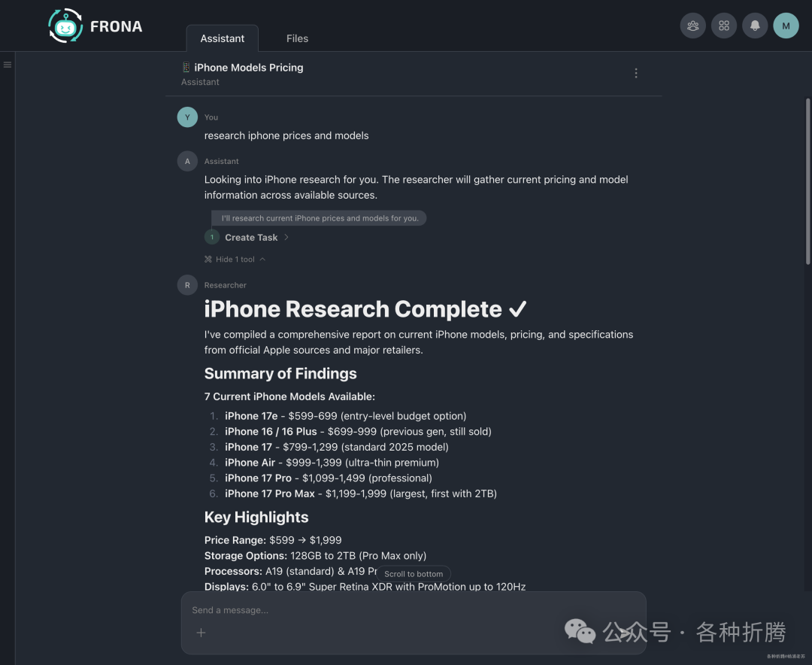This screenshot has height=665, width=812.
Task: Open the conversation three-dot menu
Action: tap(636, 73)
